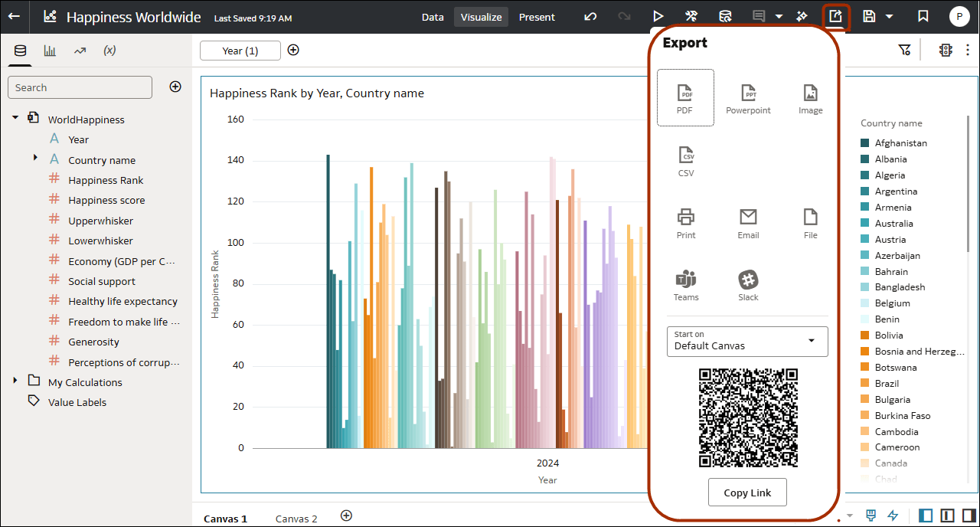Screen dimensions: 980x527
Task: Click Bolivia's color swatch in the legend
Action: [x=865, y=335]
